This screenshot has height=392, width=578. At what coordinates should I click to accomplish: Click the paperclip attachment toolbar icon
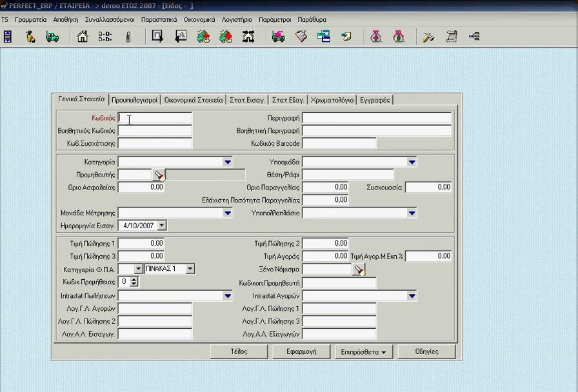coord(128,37)
